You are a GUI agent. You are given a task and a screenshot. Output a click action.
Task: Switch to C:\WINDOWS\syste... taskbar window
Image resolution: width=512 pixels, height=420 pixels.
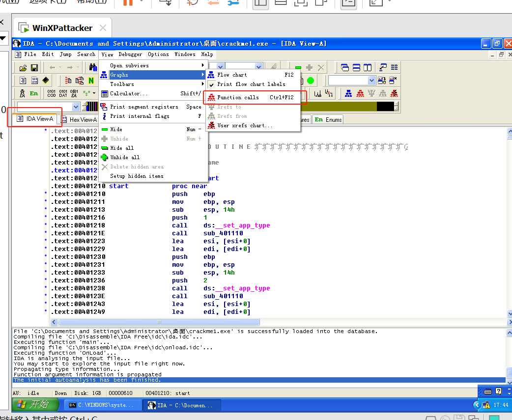tap(103, 405)
